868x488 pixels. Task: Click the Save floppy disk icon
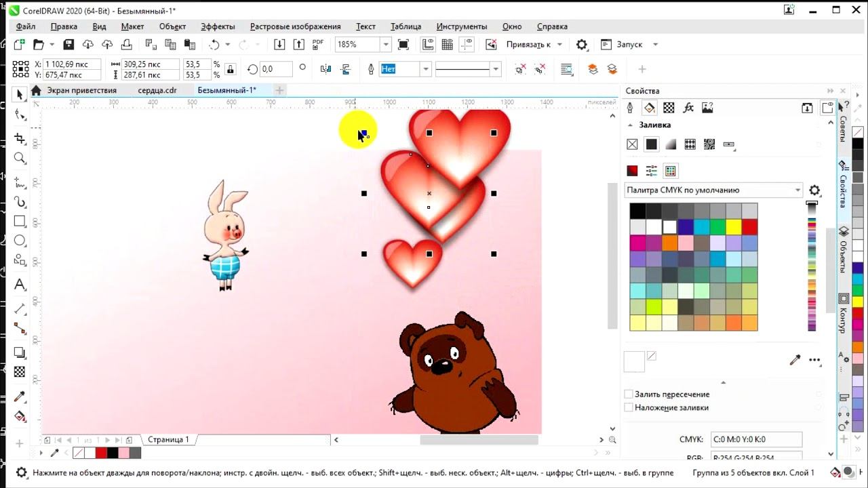[x=68, y=45]
